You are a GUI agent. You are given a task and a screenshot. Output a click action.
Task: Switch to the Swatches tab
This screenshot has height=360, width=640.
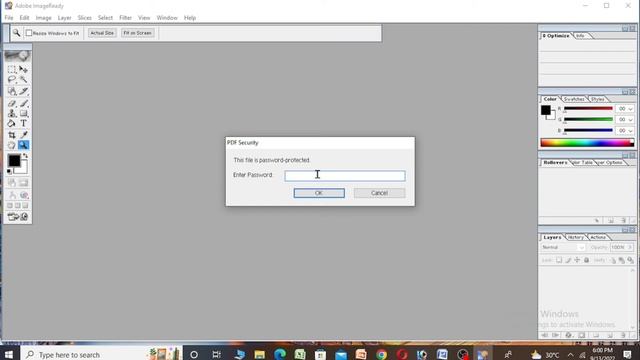click(574, 99)
